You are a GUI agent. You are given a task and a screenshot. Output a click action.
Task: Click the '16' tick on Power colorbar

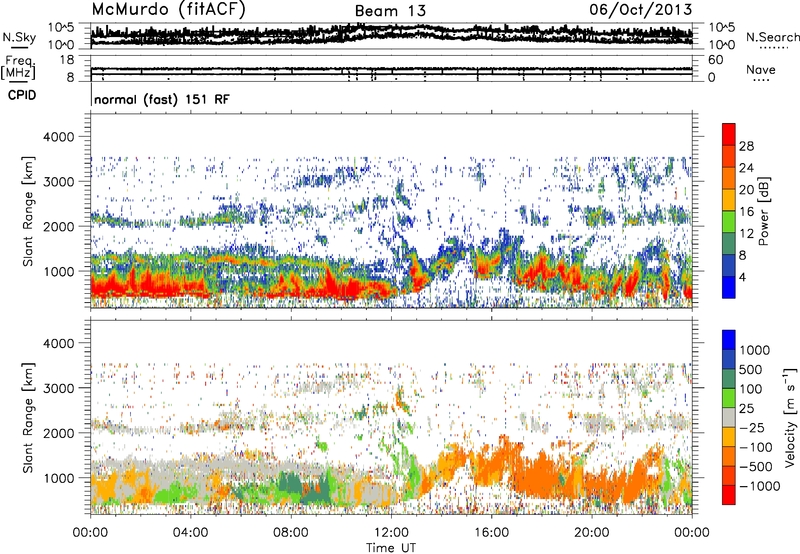click(x=746, y=211)
